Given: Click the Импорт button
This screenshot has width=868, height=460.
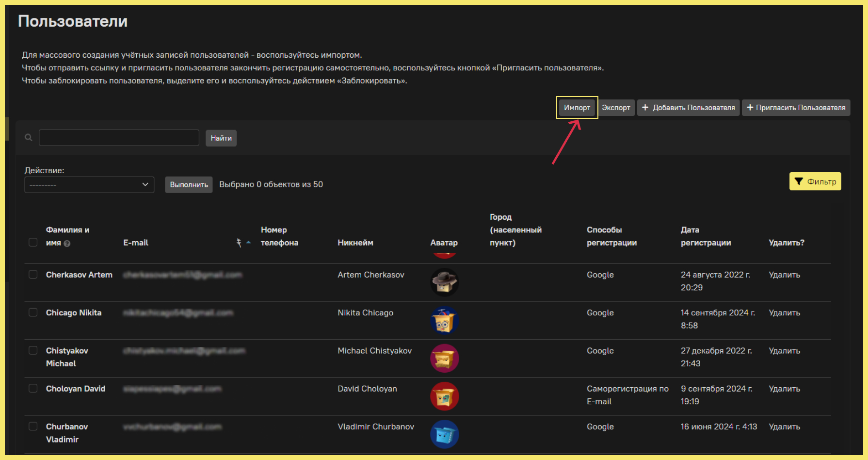Looking at the screenshot, I should click(577, 107).
